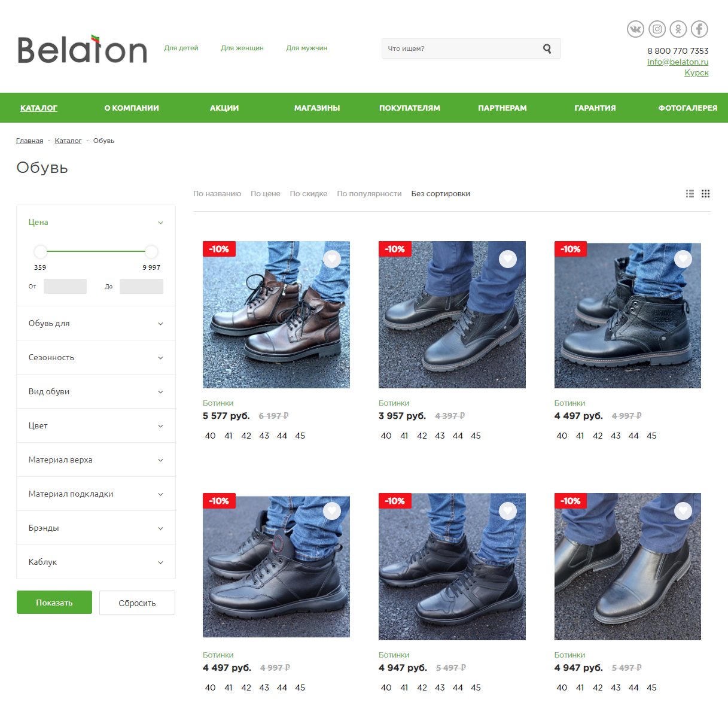This screenshot has width=728, height=721.
Task: Open the Odnoklassniki social icon
Action: point(678,29)
